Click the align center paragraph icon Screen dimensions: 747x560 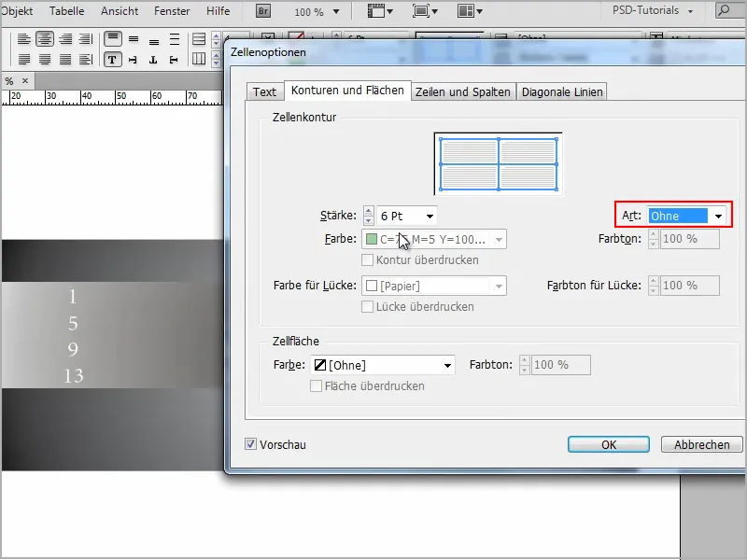(x=45, y=39)
